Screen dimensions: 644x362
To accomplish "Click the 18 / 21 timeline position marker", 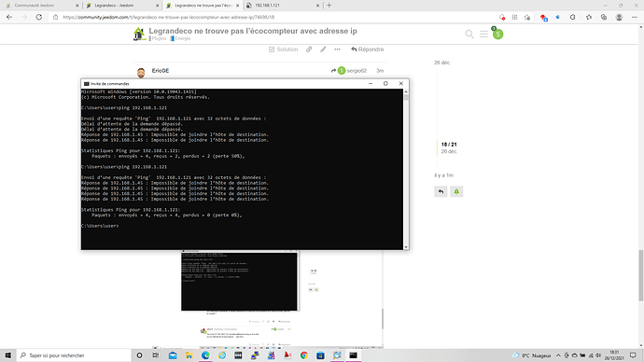I will coord(449,145).
